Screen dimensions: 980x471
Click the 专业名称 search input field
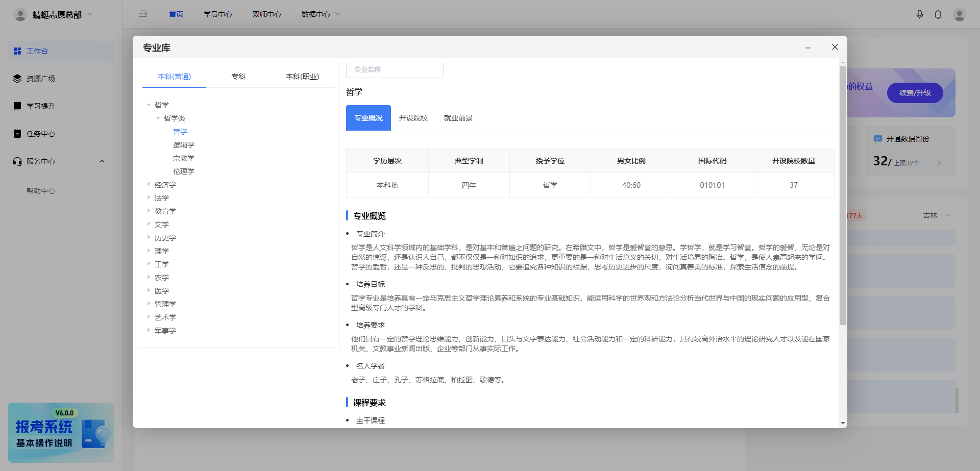(395, 69)
